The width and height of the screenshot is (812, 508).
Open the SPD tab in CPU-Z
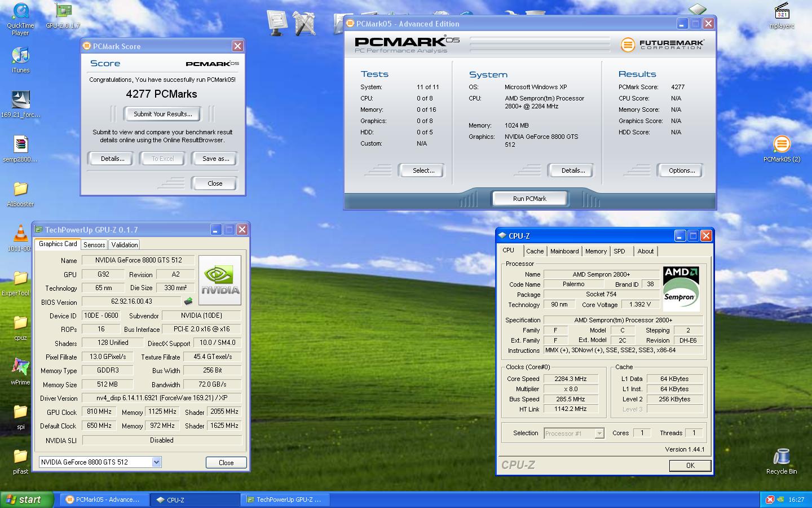tap(619, 251)
